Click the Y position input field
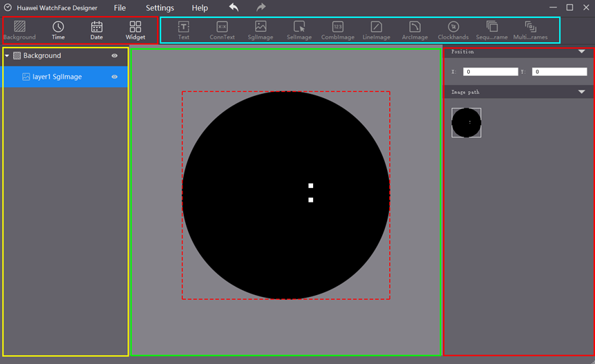595x364 pixels. (559, 72)
